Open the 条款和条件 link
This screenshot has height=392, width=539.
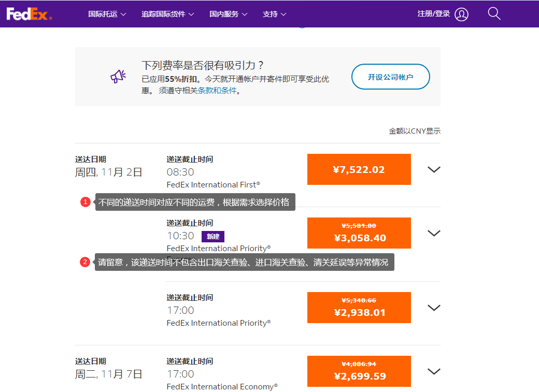pos(217,91)
